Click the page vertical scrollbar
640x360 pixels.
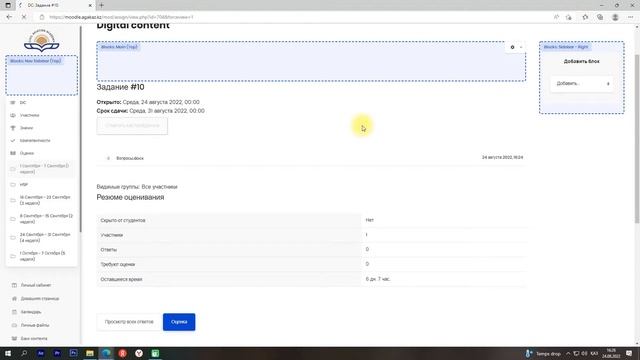(x=637, y=139)
